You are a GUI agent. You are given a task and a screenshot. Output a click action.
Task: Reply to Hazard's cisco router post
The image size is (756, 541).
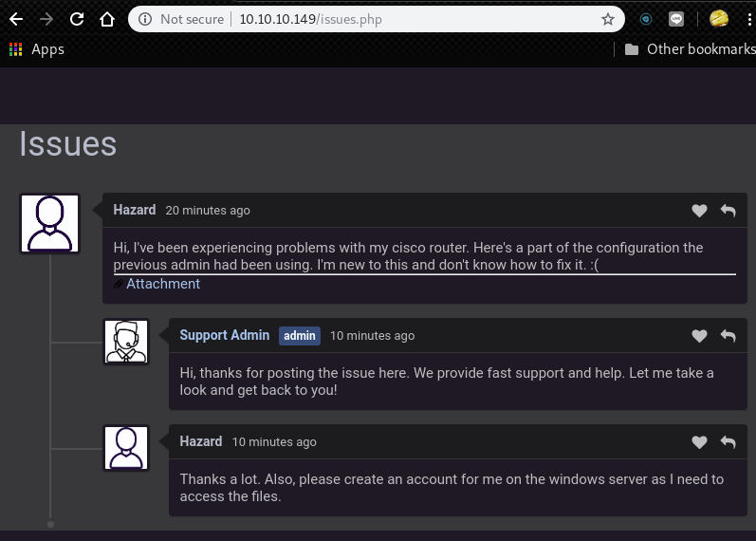coord(728,211)
